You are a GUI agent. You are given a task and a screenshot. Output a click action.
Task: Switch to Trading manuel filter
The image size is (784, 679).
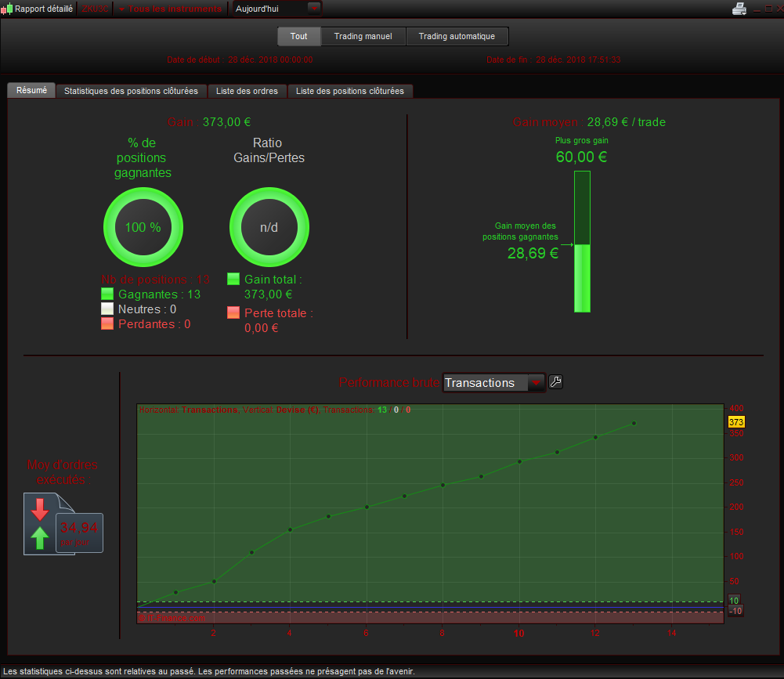tap(363, 37)
